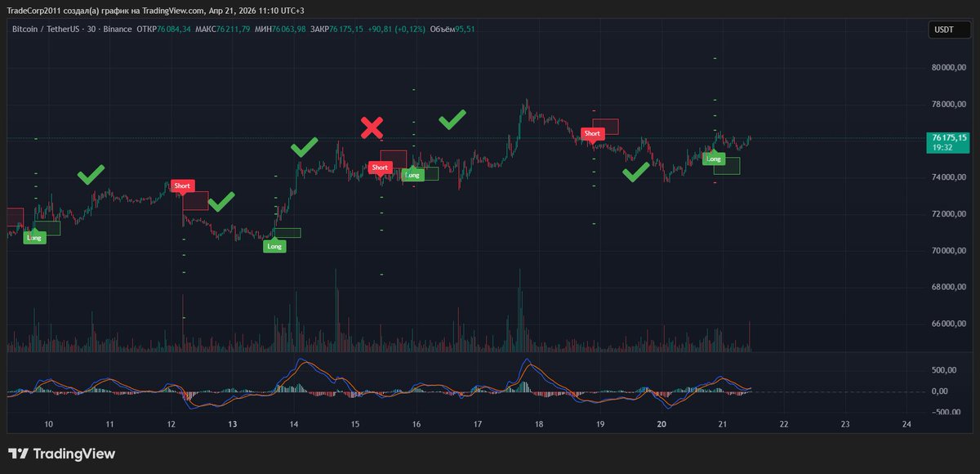Click date 18 on the time axis
The image size is (980, 474).
pos(539,425)
